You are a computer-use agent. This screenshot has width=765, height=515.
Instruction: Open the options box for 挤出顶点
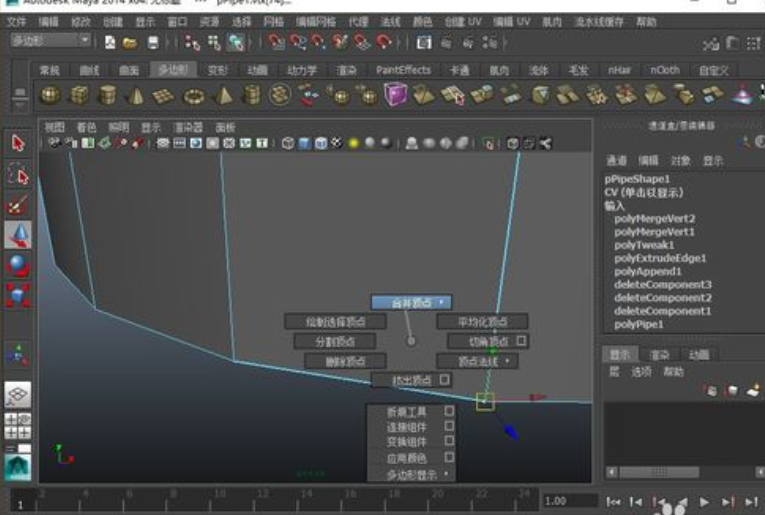click(x=445, y=380)
